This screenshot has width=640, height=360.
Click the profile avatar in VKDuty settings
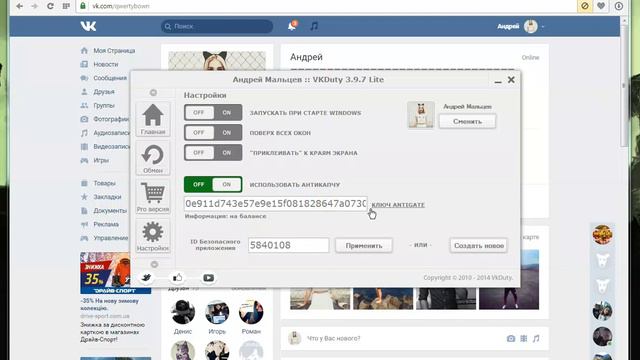(x=421, y=115)
